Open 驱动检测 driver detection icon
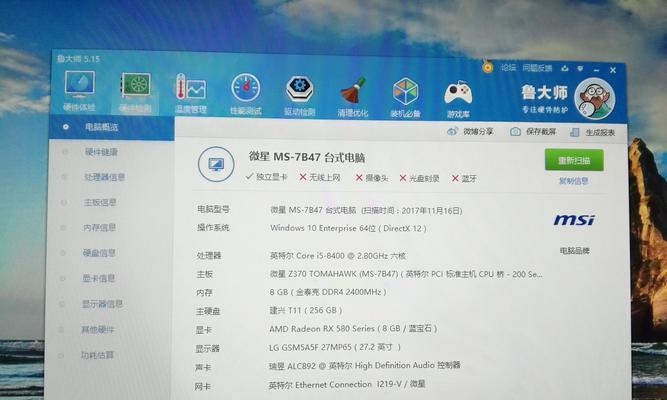The width and height of the screenshot is (667, 400). click(299, 96)
